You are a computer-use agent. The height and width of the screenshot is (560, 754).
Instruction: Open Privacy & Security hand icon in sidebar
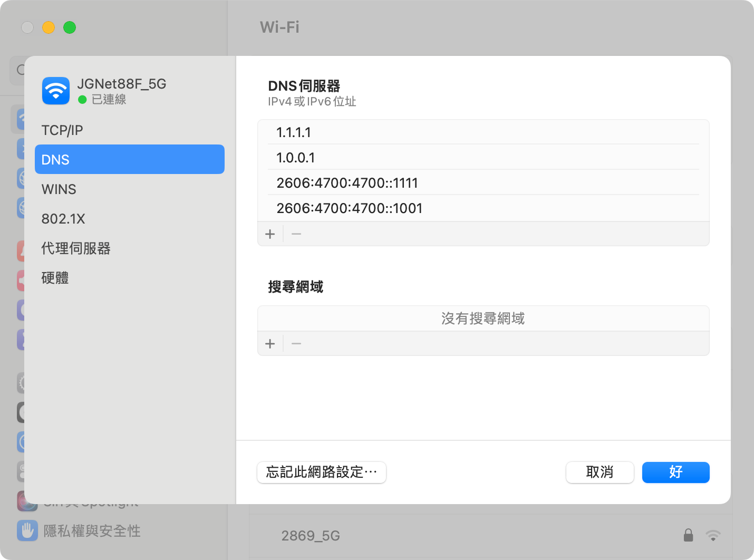point(27,530)
